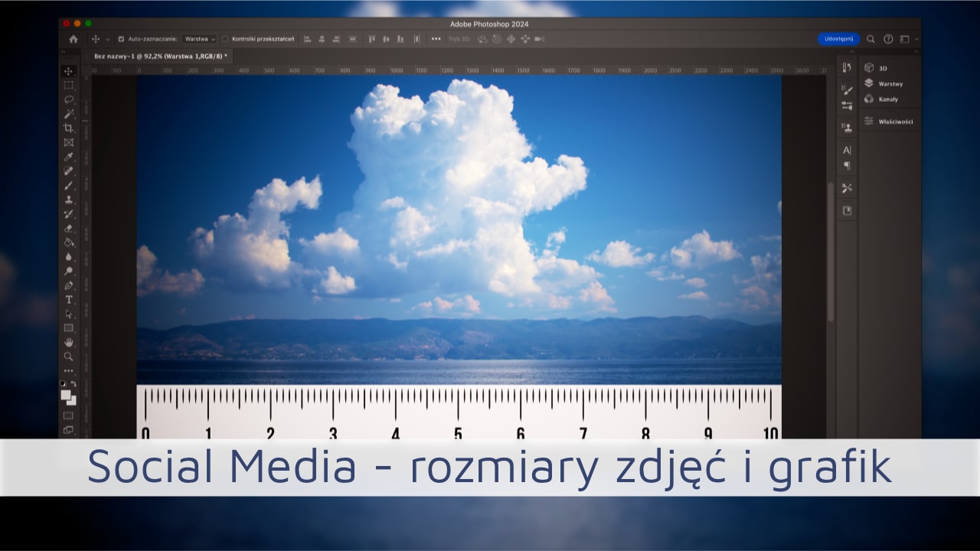Select the Lasso tool
980x551 pixels.
tap(69, 99)
